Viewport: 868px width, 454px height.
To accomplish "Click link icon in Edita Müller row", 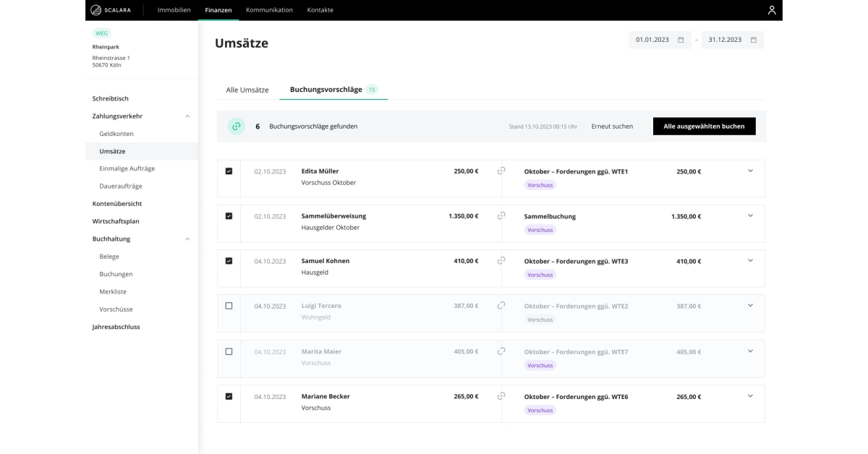I will pos(501,171).
